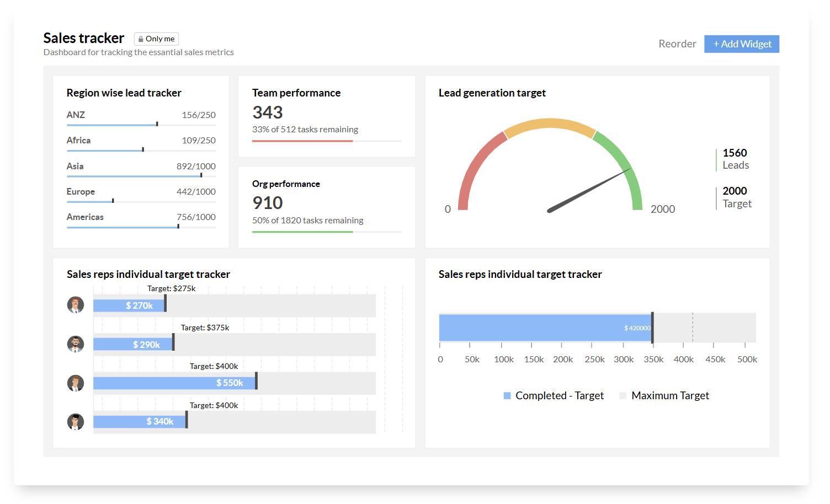Image resolution: width=830 pixels, height=504 pixels.
Task: Click the Europe region row label
Action: coord(81,191)
